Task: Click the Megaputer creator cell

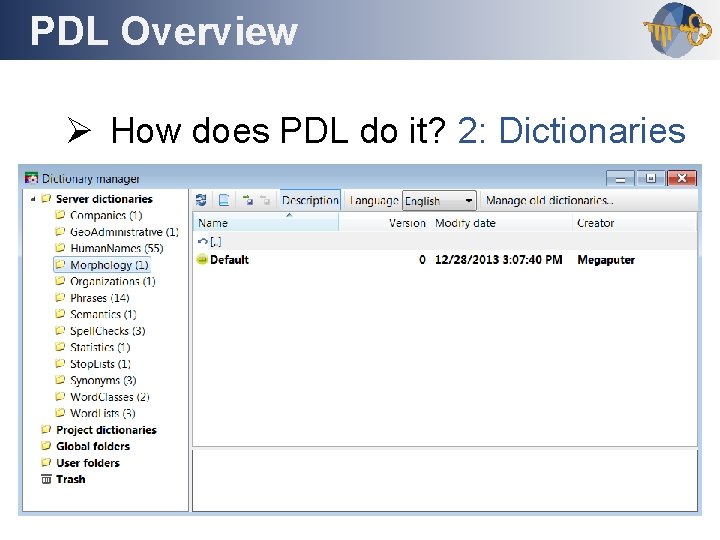Action: pos(606,260)
